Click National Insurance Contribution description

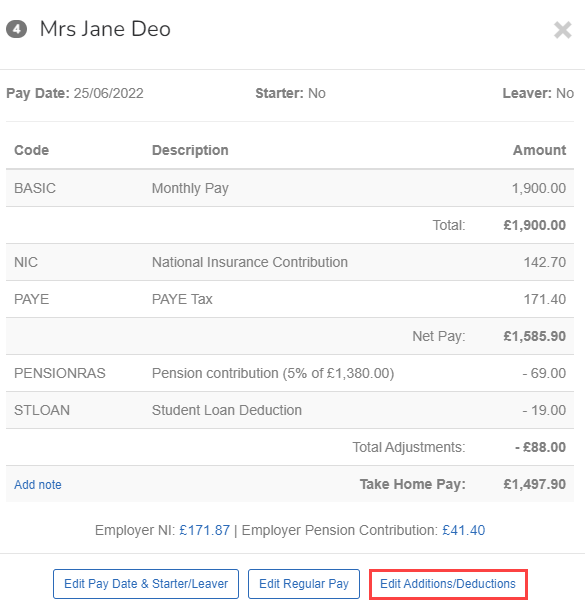[x=250, y=262]
